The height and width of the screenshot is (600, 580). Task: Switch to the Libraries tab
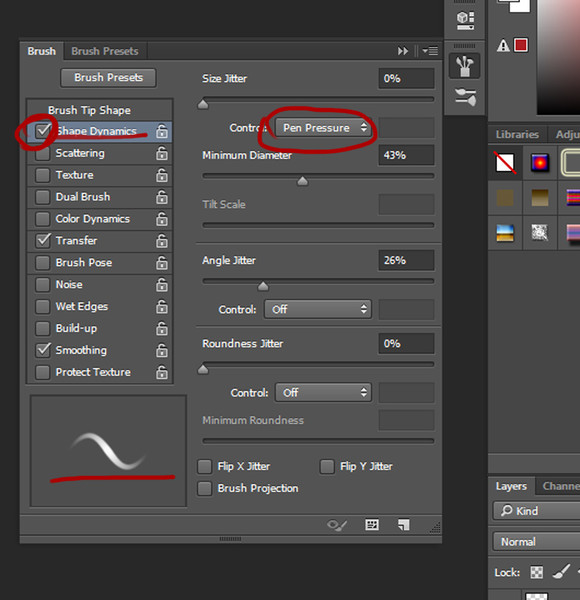517,134
